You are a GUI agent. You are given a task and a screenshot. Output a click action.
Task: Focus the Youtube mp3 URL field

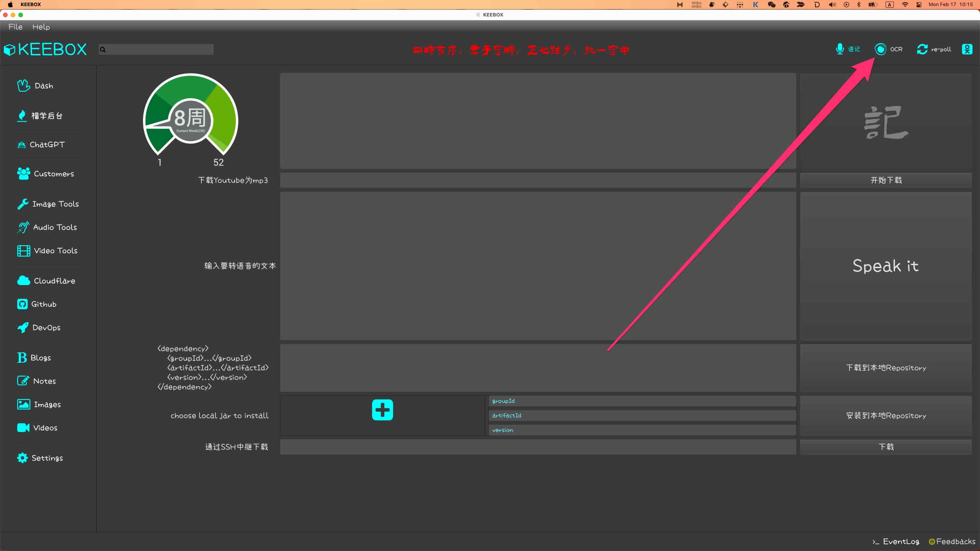pyautogui.click(x=538, y=180)
